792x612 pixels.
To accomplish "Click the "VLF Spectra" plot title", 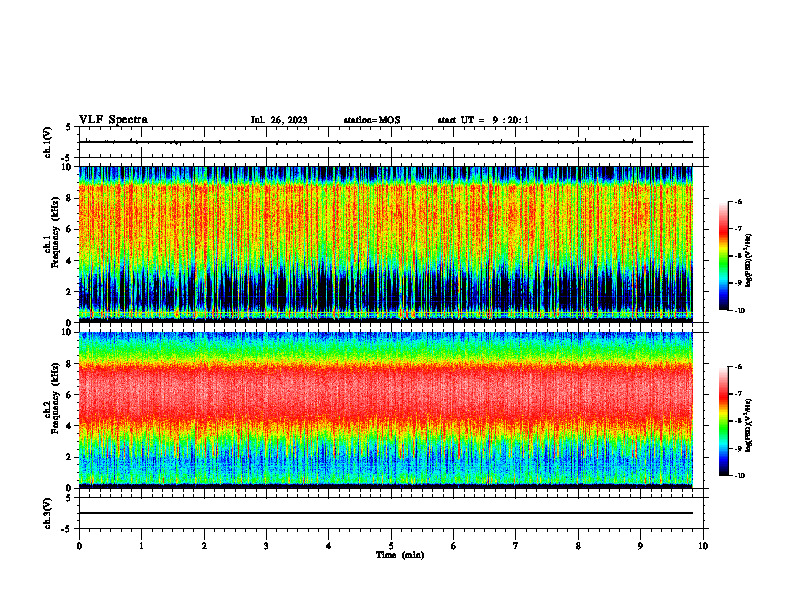I will (114, 120).
